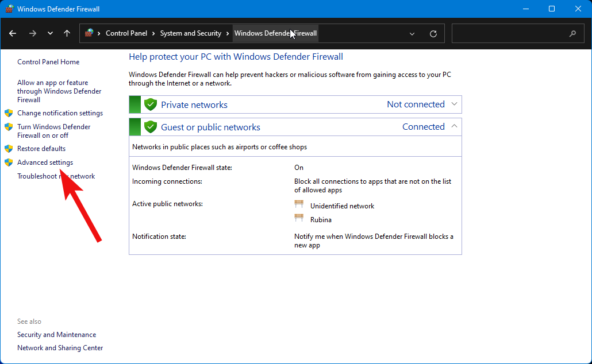Select the Unidentified network icon
The width and height of the screenshot is (592, 364).
tap(299, 204)
